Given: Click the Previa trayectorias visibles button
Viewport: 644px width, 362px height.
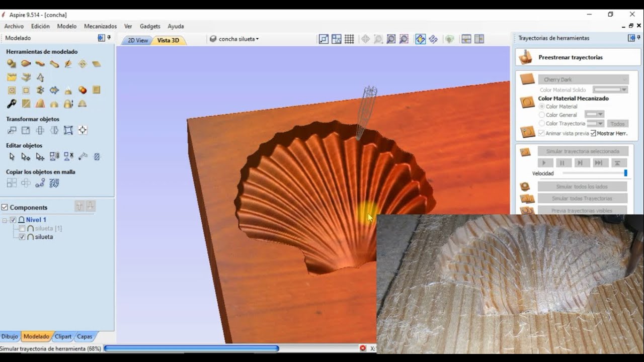Looking at the screenshot, I should coord(583,211).
